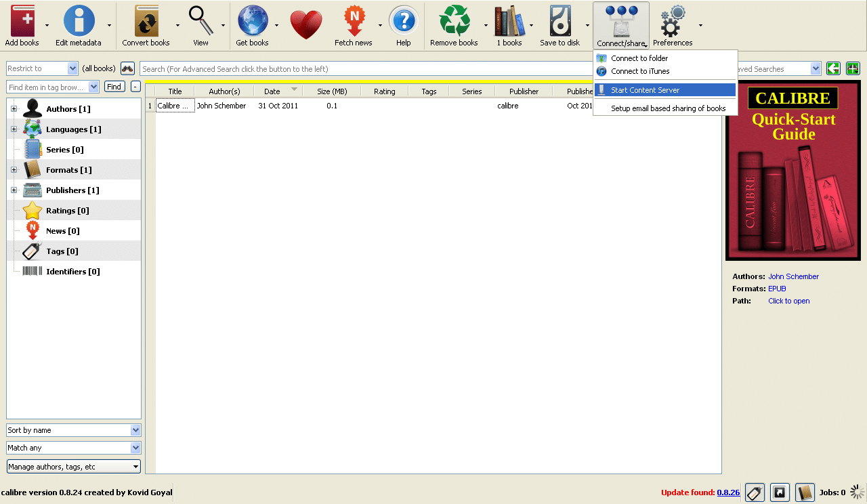Click the red heart donate icon
Viewport: 867px width, 504px height.
[305, 24]
